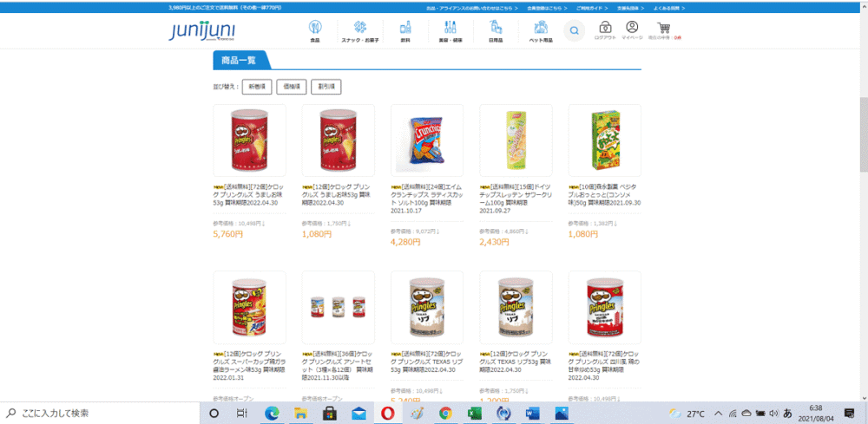Image resolution: width=868 pixels, height=424 pixels.
Task: Open the ご利用ガイド link in top bar
Action: click(592, 9)
